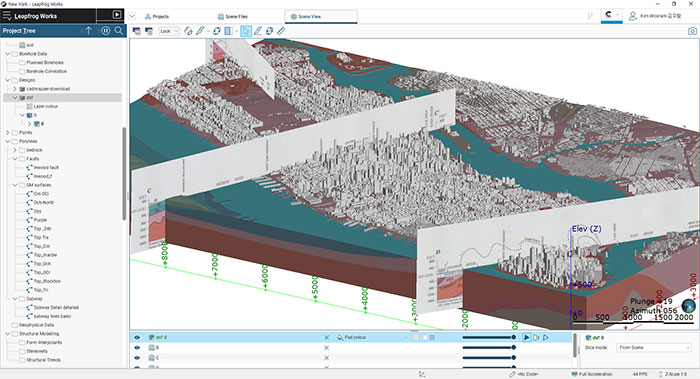Remove layer C from shape list with X

coord(326,358)
